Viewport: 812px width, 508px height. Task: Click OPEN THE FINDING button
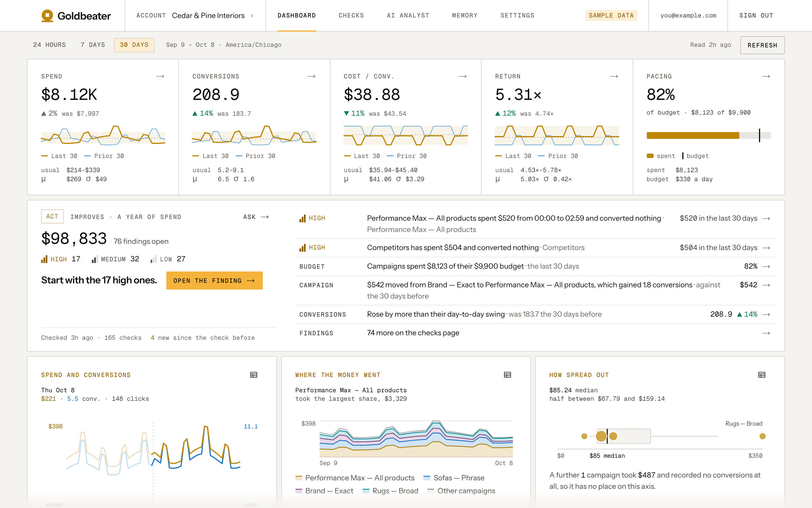[214, 281]
